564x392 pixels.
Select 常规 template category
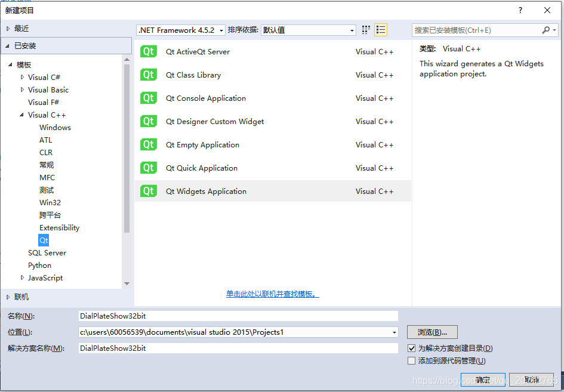(x=47, y=165)
